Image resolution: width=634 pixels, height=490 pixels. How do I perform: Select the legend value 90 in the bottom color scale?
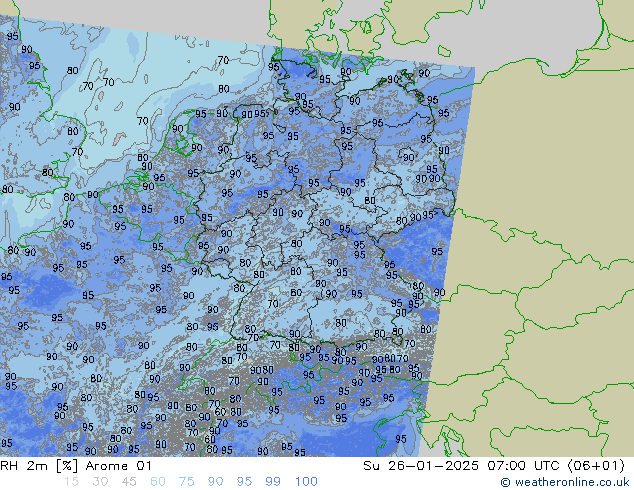216,482
